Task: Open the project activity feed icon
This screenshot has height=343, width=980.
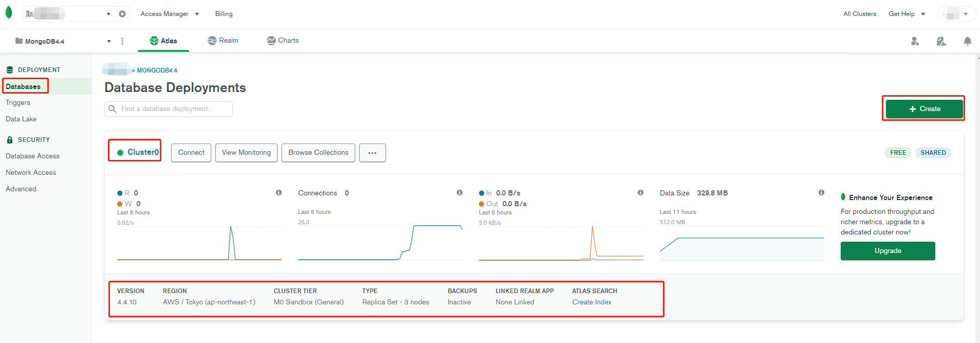Action: 941,41
